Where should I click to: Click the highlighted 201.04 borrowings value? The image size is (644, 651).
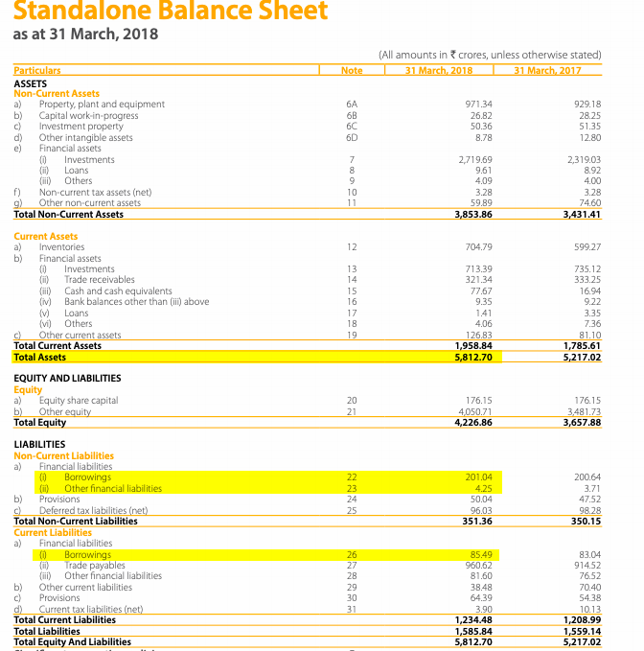(x=478, y=477)
